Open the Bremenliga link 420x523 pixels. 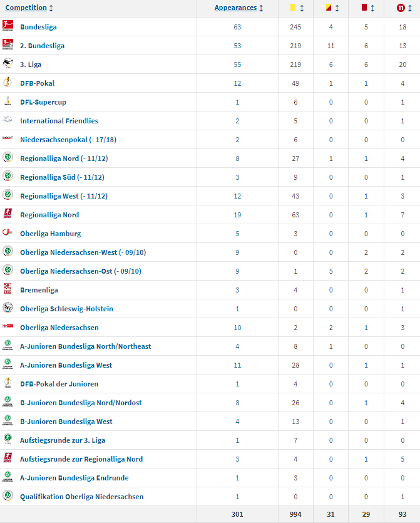[x=39, y=290]
